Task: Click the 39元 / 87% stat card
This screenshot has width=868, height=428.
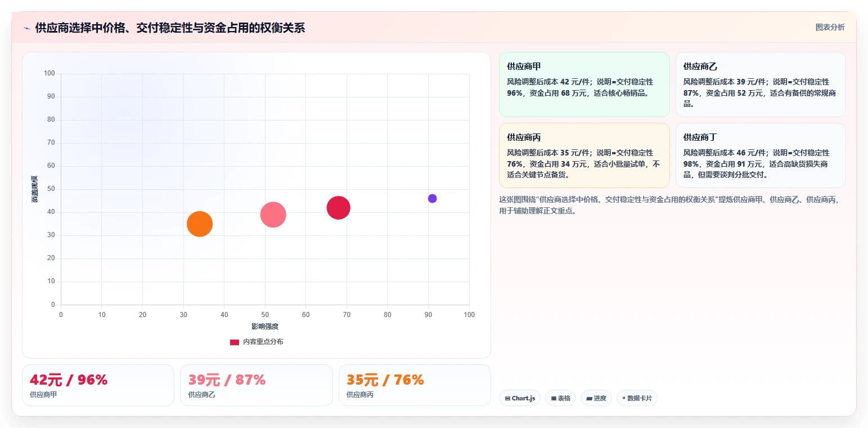Action: point(257,385)
